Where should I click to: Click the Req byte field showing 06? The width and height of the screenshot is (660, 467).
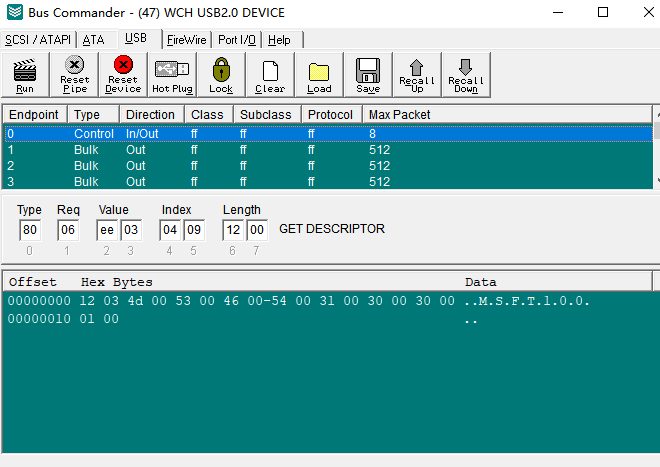click(68, 230)
